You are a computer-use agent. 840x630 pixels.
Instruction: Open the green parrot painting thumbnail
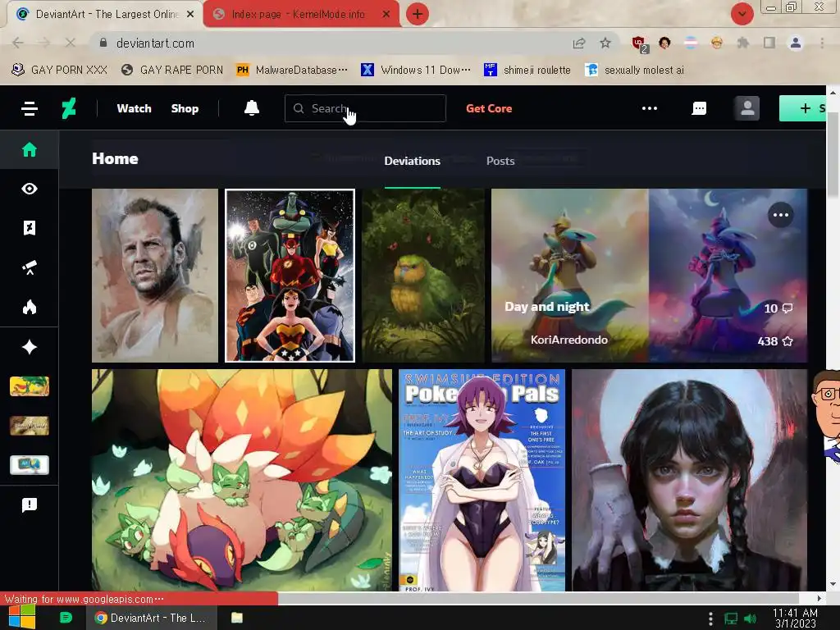coord(423,276)
